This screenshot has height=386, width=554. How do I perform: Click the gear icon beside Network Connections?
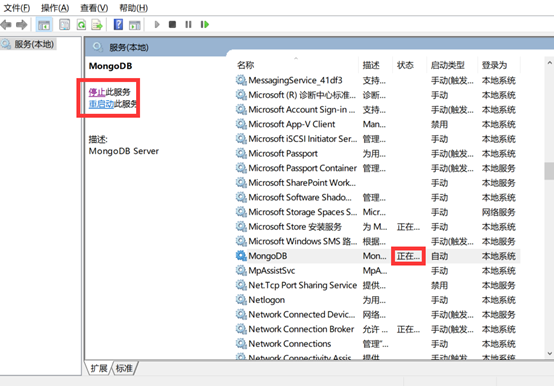click(x=241, y=344)
